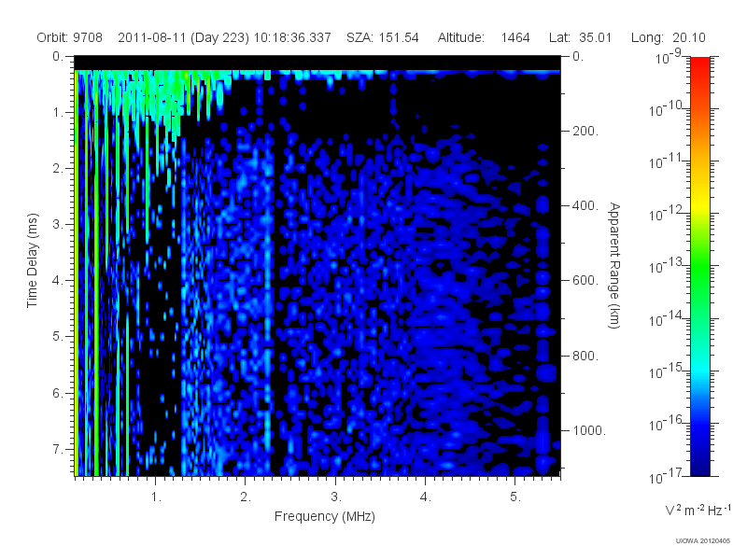Click the 'UIOWA 20120405' credit text
The image size is (747, 560).
click(703, 541)
